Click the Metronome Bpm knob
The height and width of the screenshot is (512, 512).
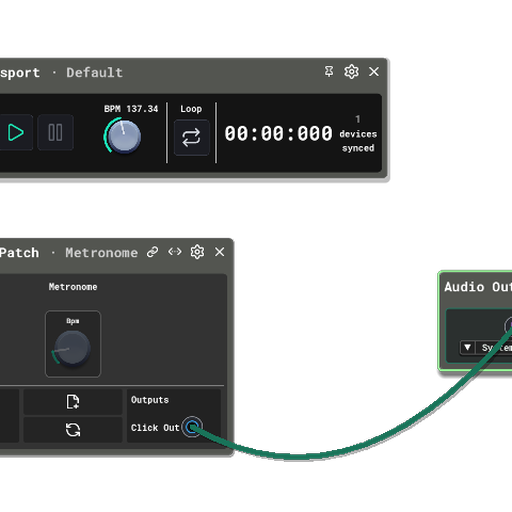pyautogui.click(x=72, y=349)
